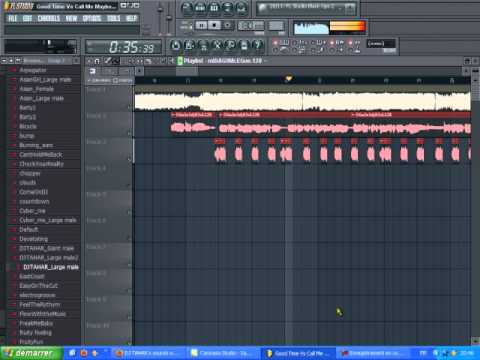Adjust the master pitch slider
This screenshot has width=480, height=360.
pyautogui.click(x=169, y=17)
